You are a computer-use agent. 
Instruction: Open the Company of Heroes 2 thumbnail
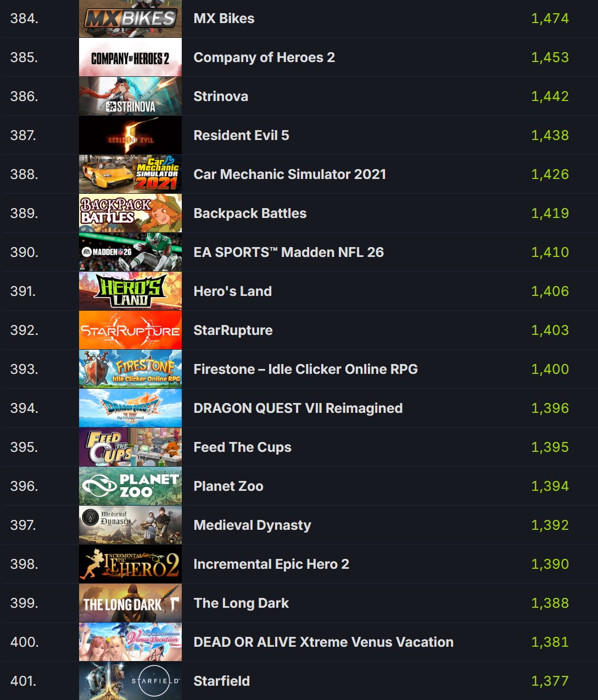pos(130,58)
